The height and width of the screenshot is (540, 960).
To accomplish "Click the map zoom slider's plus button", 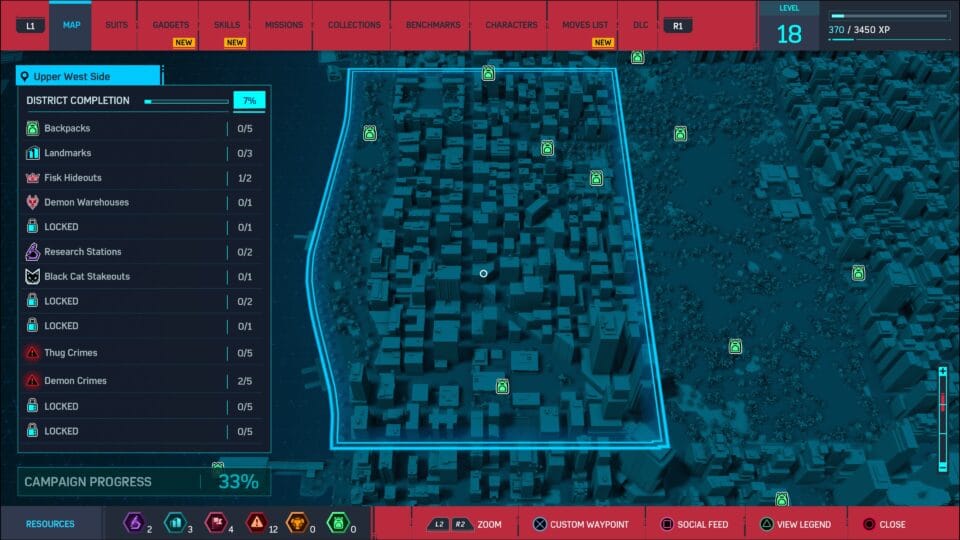I will coord(942,372).
